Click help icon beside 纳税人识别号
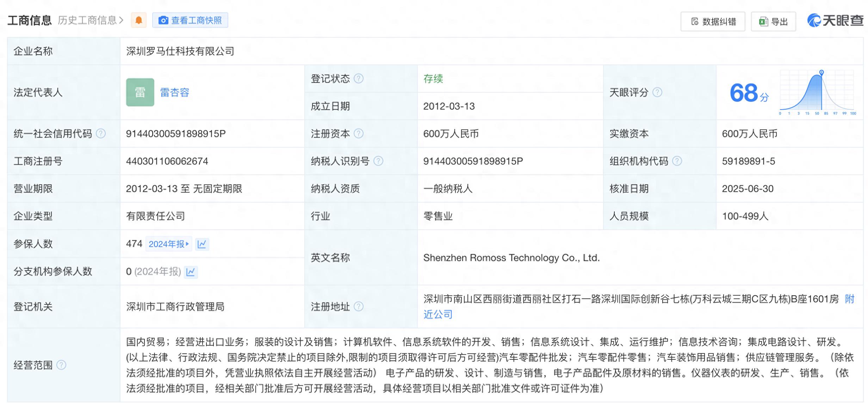868x408 pixels. [x=378, y=161]
